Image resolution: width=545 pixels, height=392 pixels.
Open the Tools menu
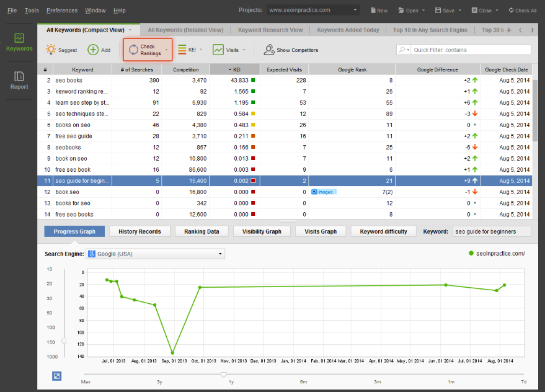[32, 11]
